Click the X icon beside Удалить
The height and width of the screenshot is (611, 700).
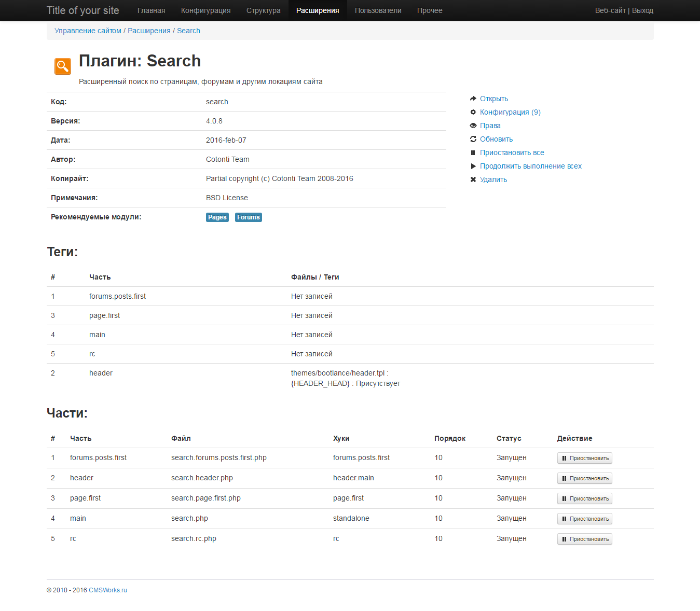[x=473, y=179]
